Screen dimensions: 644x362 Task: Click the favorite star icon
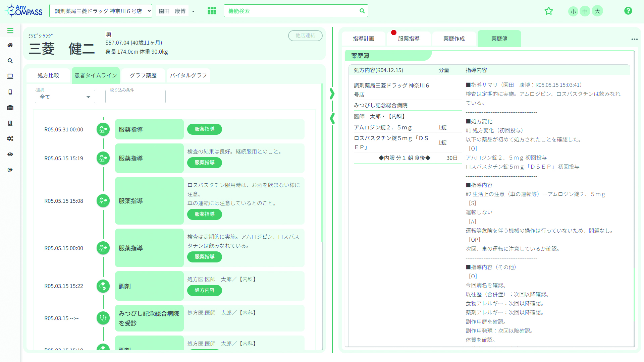(x=548, y=11)
